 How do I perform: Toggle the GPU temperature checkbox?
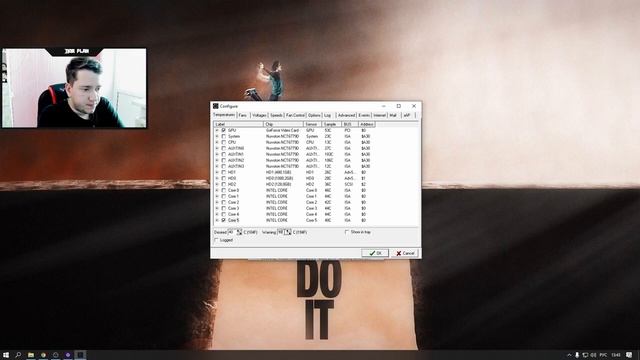click(x=223, y=130)
